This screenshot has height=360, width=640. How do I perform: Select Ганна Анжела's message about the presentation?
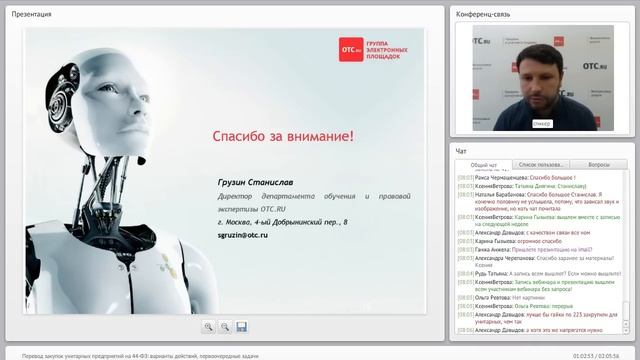click(525, 249)
